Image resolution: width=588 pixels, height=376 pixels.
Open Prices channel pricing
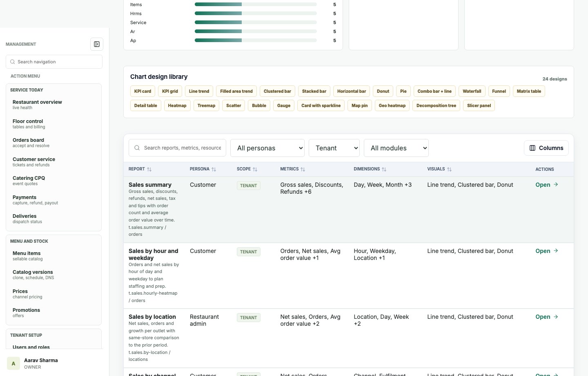tap(53, 294)
